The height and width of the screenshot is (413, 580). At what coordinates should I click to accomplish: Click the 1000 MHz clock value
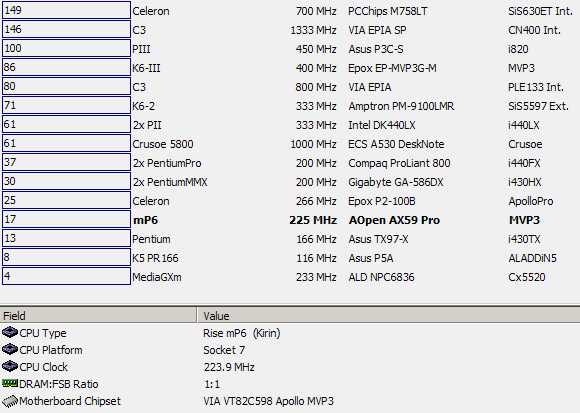[x=313, y=144]
